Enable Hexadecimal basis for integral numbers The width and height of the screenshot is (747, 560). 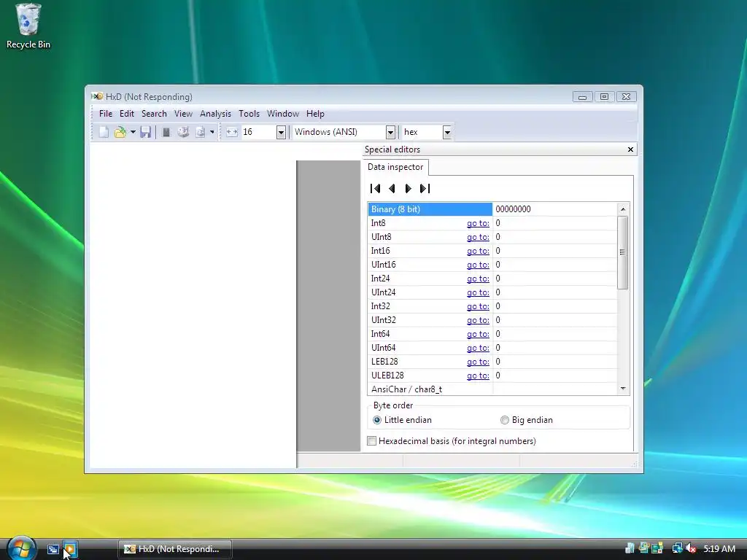pyautogui.click(x=451, y=441)
